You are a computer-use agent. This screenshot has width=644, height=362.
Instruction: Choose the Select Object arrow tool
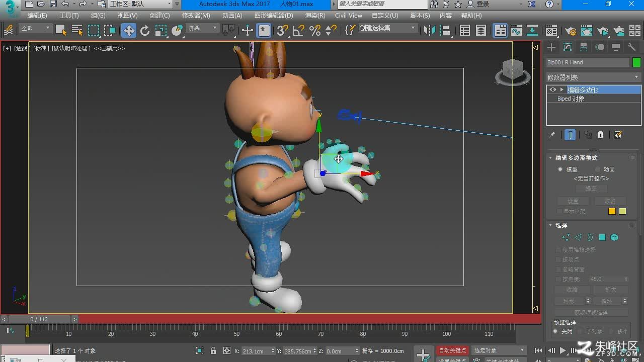[61, 31]
